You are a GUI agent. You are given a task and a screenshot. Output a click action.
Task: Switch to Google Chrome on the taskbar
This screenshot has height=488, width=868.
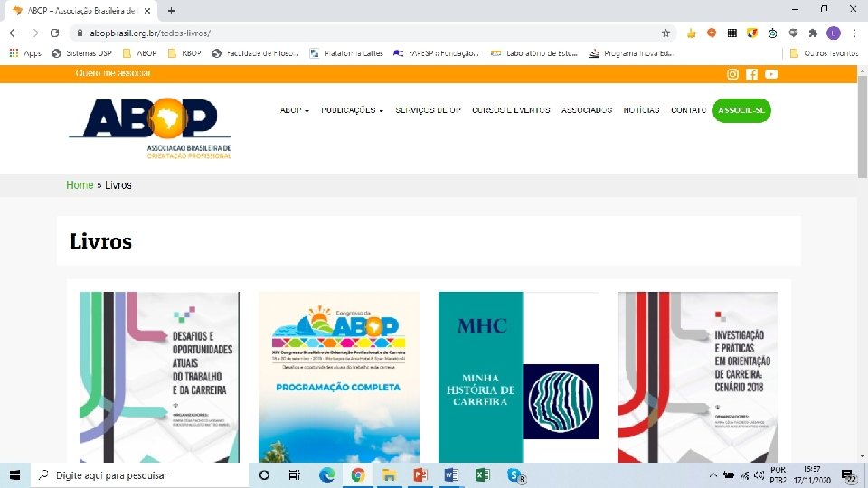click(x=358, y=475)
